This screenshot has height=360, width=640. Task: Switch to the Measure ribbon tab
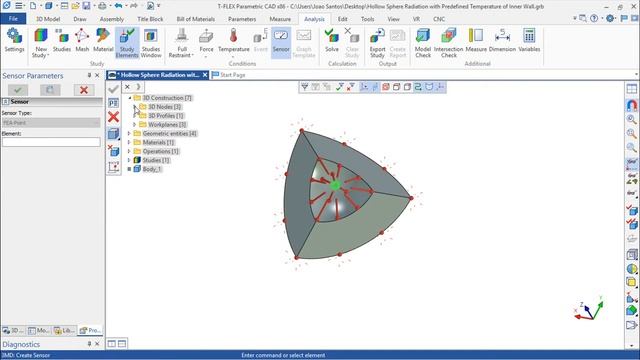pos(280,19)
